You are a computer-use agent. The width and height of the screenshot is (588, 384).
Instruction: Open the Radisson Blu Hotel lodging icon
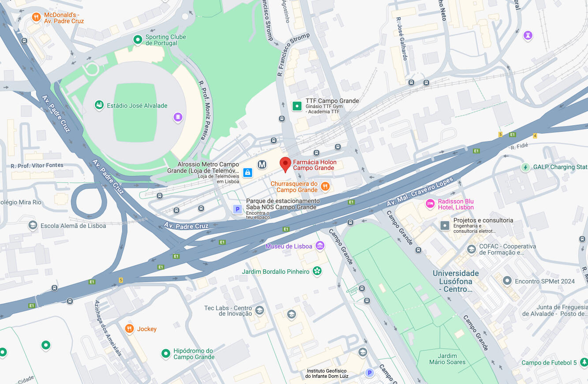[x=430, y=204]
